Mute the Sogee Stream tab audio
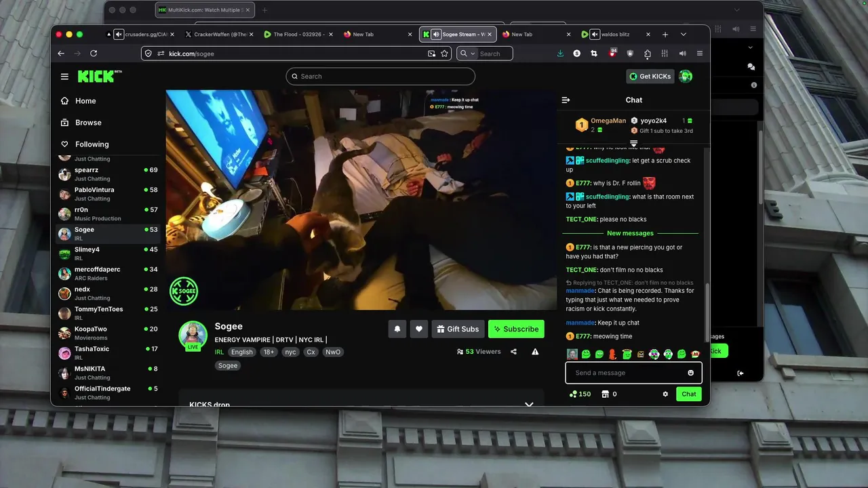 pos(436,35)
